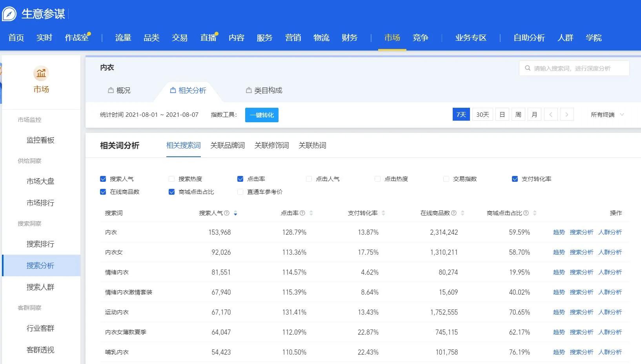Open 人群分析 link for 情绪内衣 row
The image size is (641, 364).
point(610,272)
